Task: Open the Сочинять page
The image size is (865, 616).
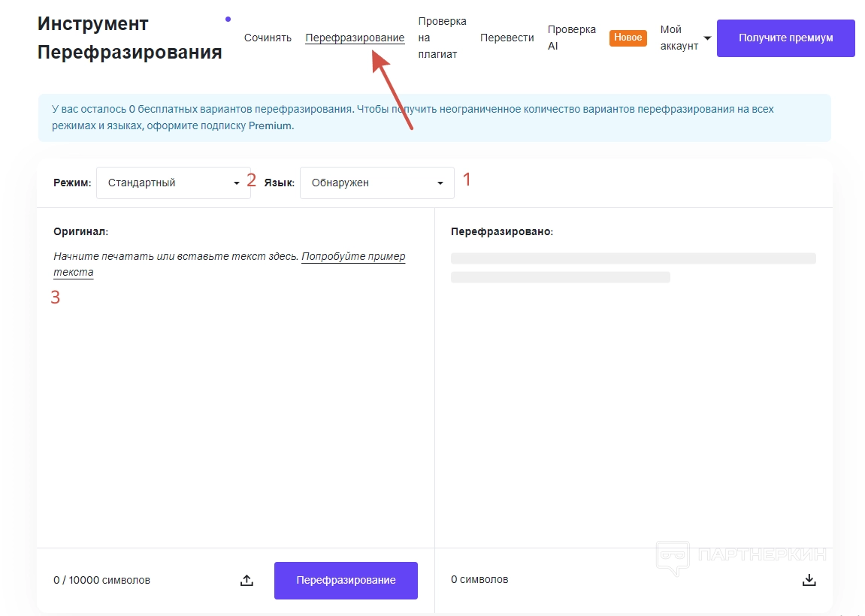Action: (268, 38)
